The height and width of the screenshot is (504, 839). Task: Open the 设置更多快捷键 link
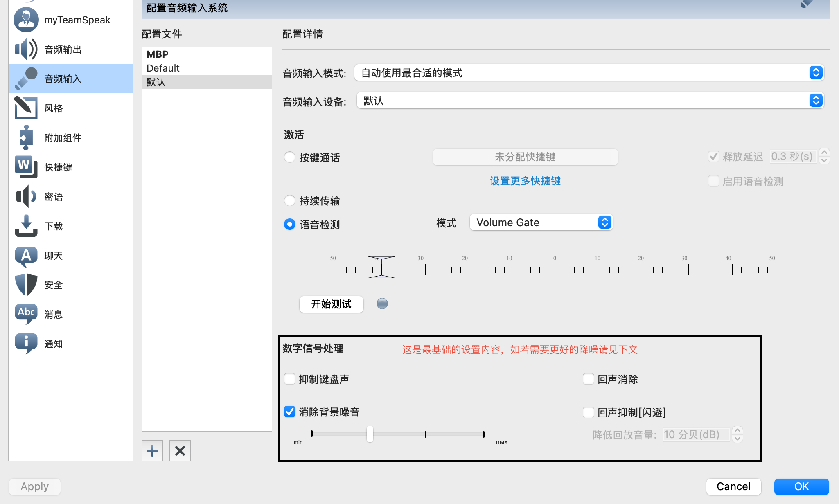click(525, 181)
